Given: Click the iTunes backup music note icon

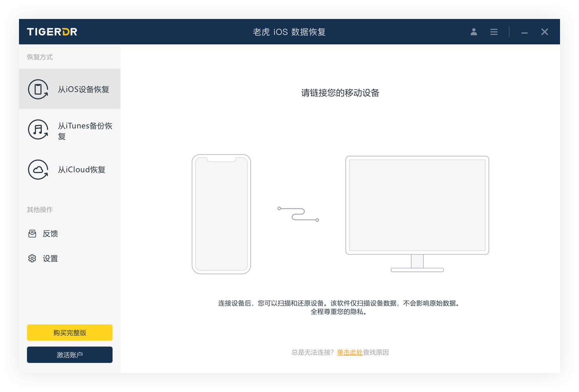Looking at the screenshot, I should (x=38, y=130).
